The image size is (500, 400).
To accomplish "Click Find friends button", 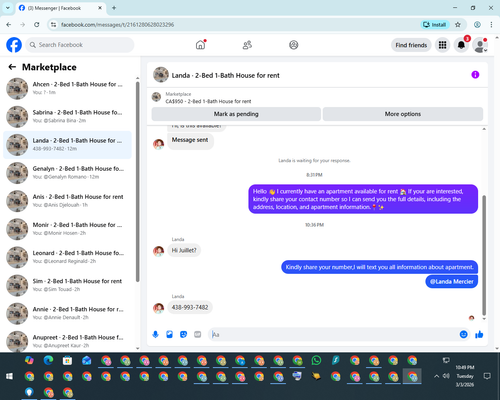I will [x=411, y=45].
